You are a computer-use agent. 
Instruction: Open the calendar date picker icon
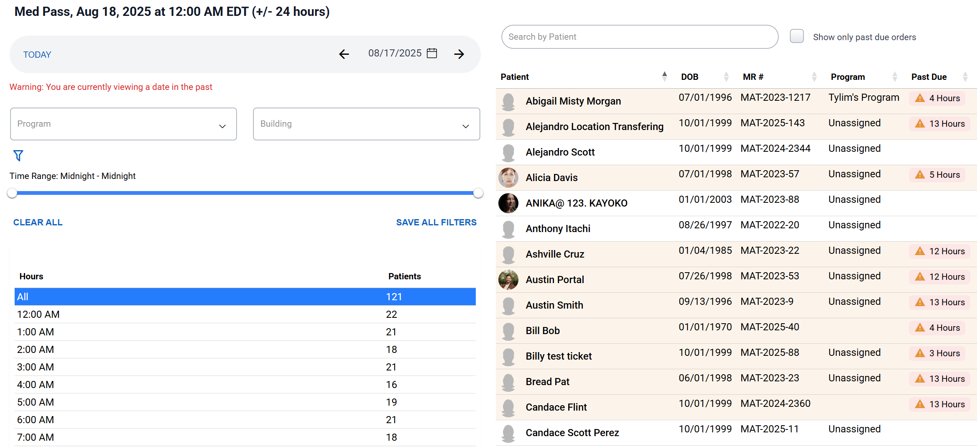coord(432,54)
